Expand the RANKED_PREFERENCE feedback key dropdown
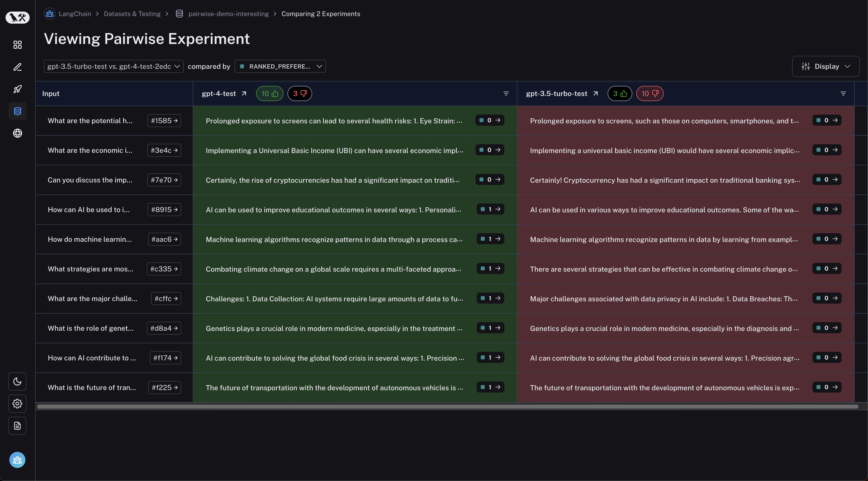The image size is (868, 481). tap(280, 66)
